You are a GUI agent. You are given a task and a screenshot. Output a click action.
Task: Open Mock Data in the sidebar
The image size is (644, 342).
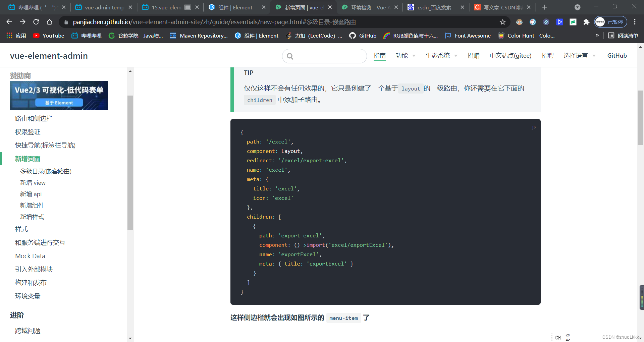click(x=30, y=256)
